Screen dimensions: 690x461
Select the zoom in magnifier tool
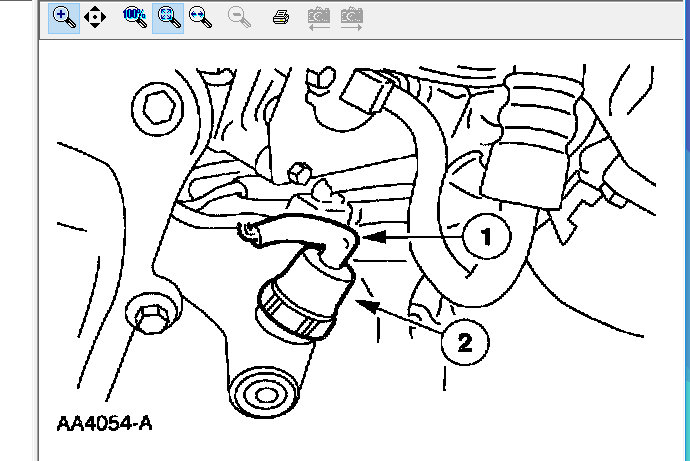64,18
